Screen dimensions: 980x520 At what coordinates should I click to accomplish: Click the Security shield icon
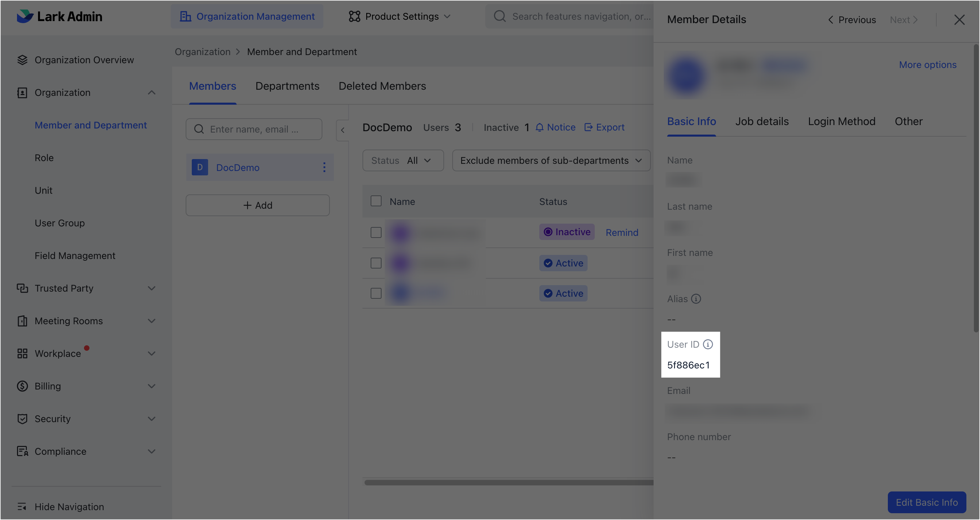tap(22, 418)
